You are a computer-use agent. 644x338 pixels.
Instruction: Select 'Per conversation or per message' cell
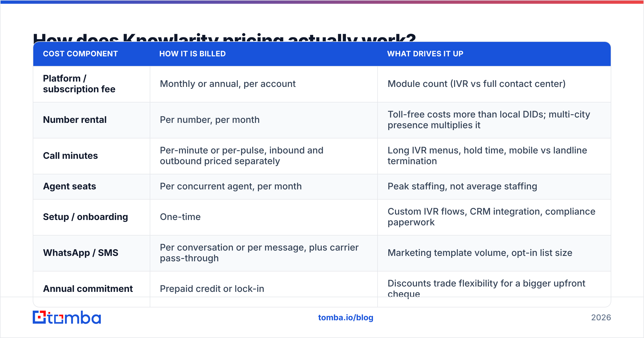coord(264,253)
